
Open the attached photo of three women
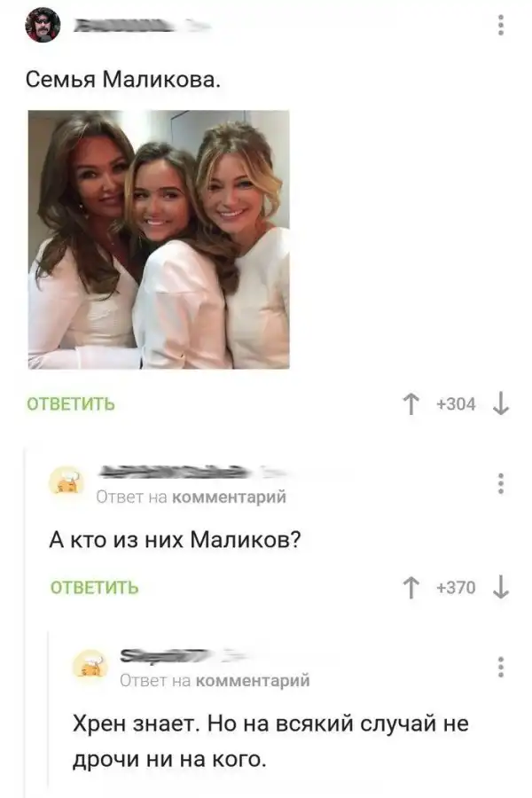pyautogui.click(x=159, y=239)
